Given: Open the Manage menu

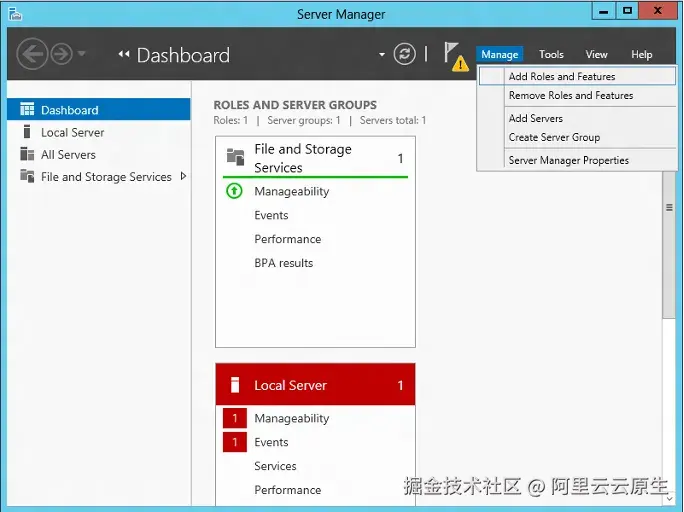Looking at the screenshot, I should pos(499,55).
